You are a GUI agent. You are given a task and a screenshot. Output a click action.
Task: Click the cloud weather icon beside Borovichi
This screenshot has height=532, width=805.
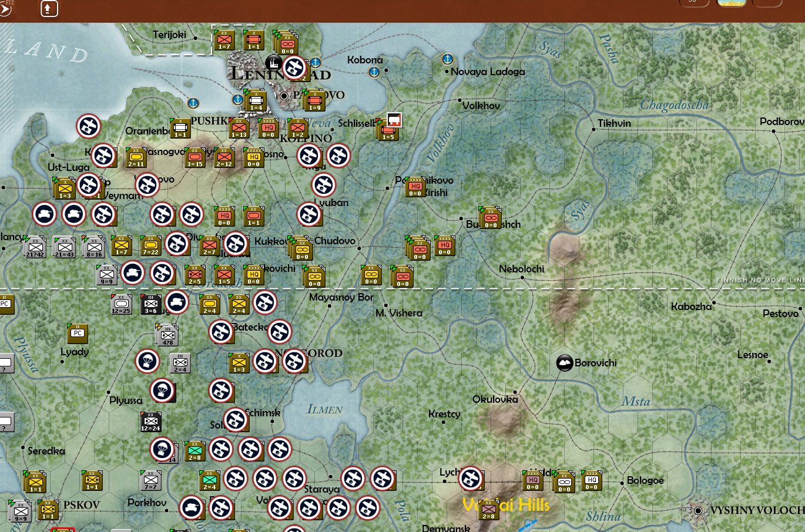pos(565,363)
